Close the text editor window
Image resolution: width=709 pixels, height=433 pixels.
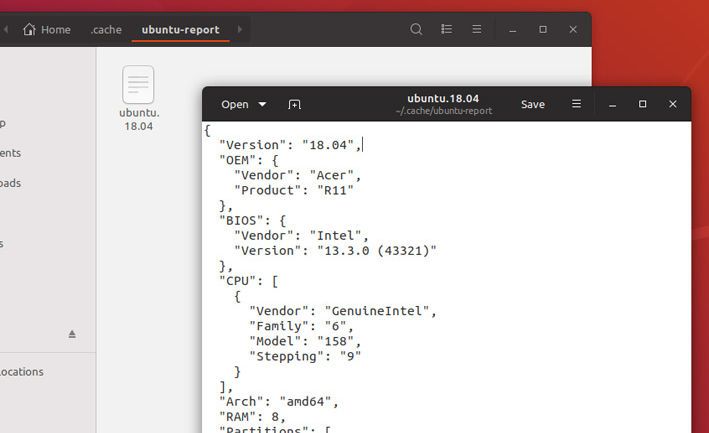click(673, 104)
